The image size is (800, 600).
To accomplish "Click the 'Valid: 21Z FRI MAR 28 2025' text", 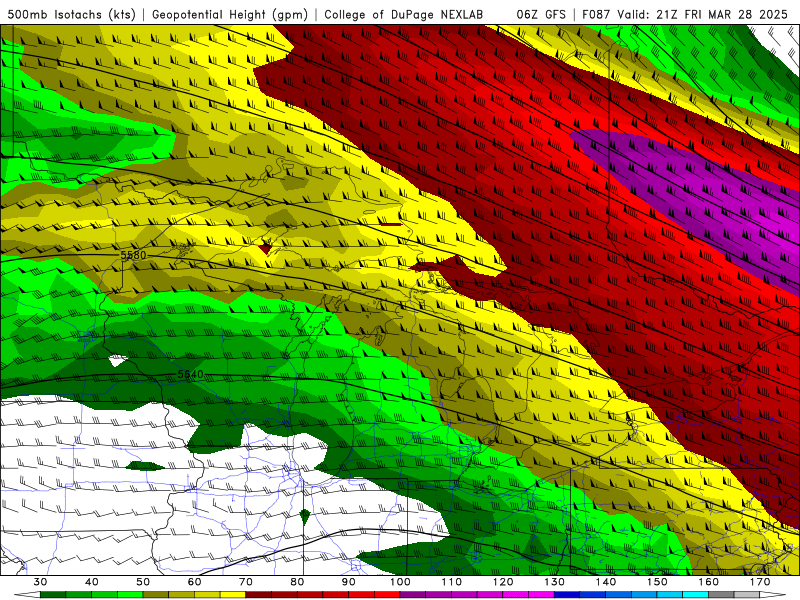I will (x=702, y=14).
